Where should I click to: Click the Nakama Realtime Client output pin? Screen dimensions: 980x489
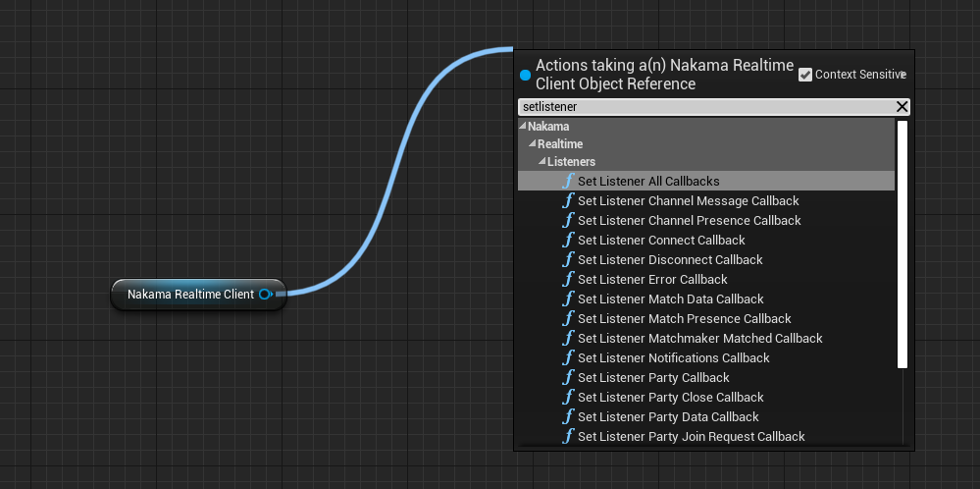tap(266, 295)
